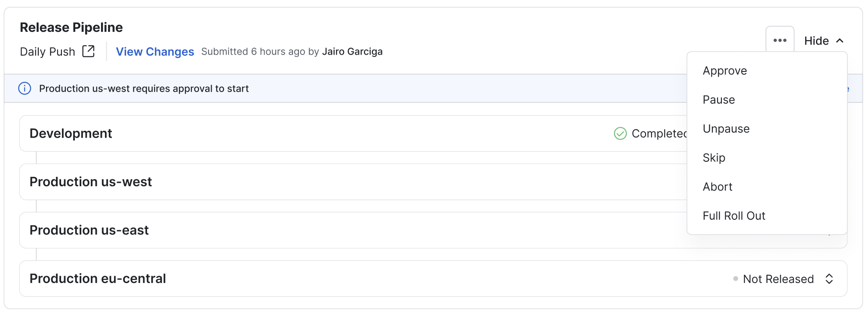868x314 pixels.
Task: Click the Release Pipeline heading
Action: pyautogui.click(x=71, y=27)
